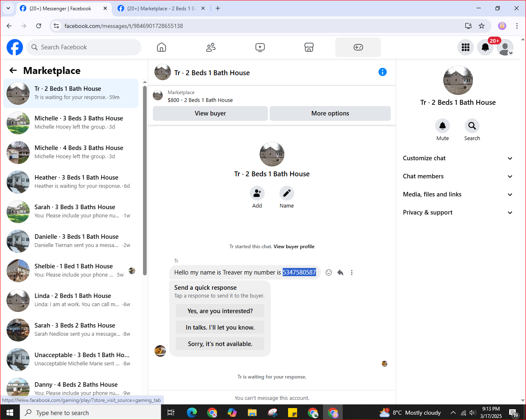Open the Gaming controller icon
The width and height of the screenshot is (526, 420).
coord(358,47)
